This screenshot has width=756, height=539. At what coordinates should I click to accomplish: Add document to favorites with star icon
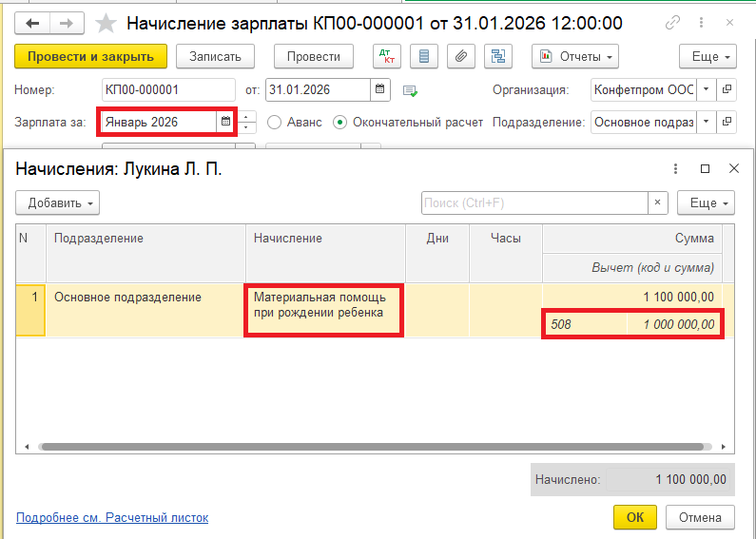coord(106,23)
